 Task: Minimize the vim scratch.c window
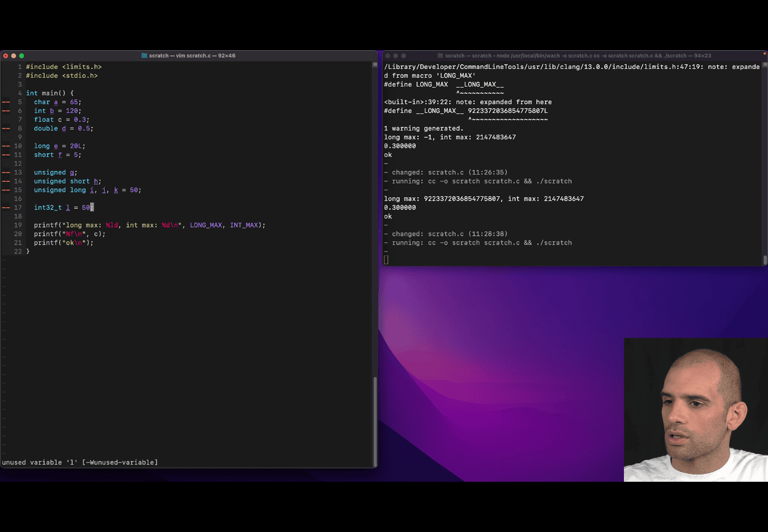coord(13,55)
